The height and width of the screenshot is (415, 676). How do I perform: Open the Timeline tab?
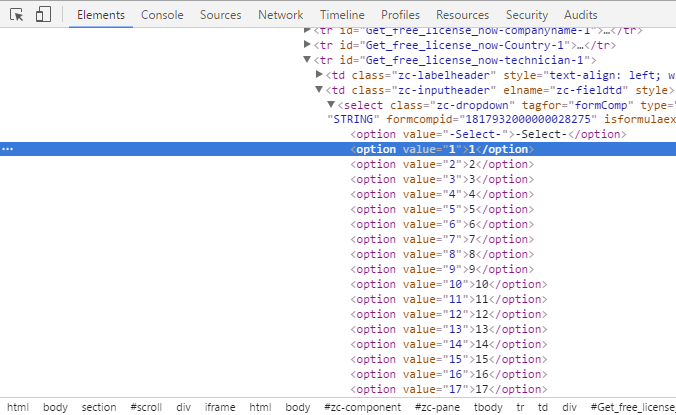click(x=342, y=15)
